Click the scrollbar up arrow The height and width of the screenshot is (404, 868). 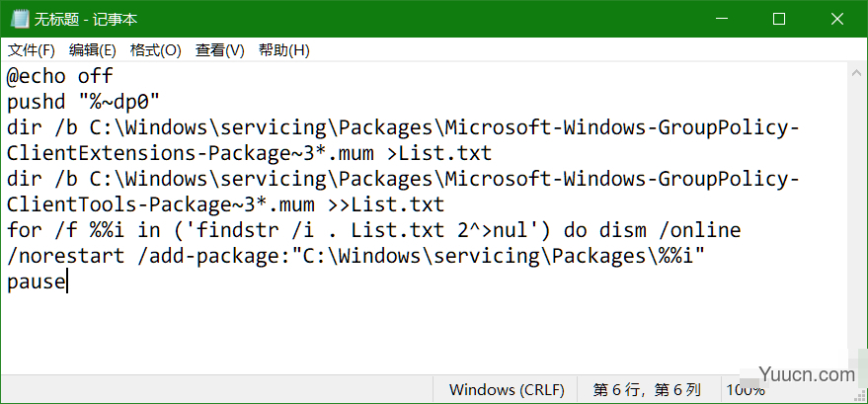856,72
